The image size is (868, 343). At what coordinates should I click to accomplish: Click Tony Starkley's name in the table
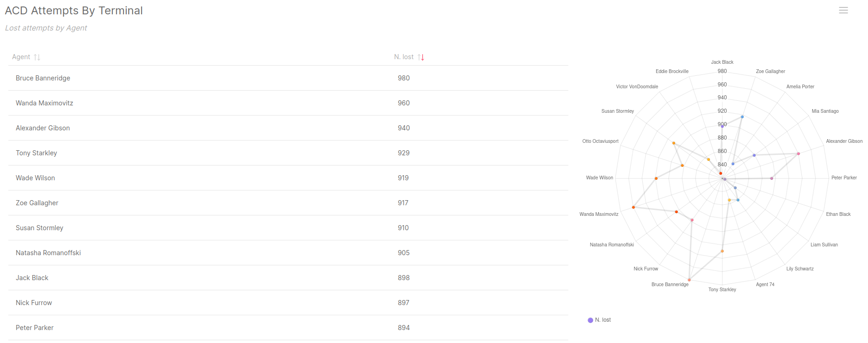pos(37,153)
